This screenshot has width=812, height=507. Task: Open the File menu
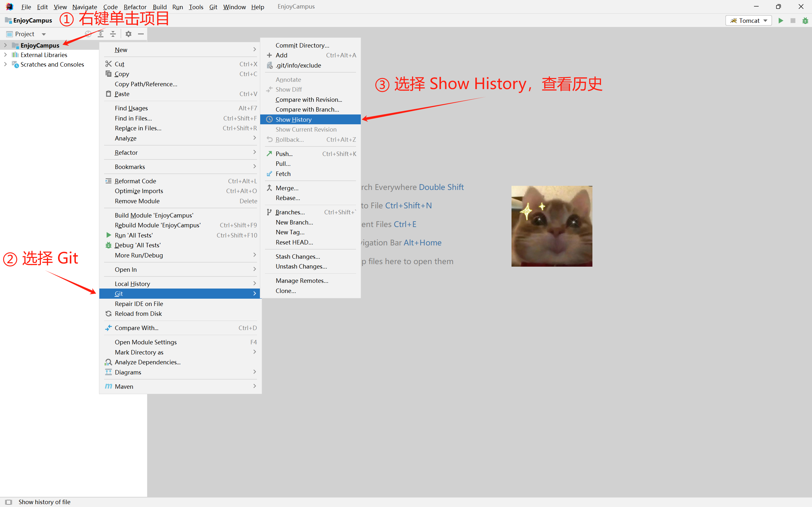[x=26, y=7]
